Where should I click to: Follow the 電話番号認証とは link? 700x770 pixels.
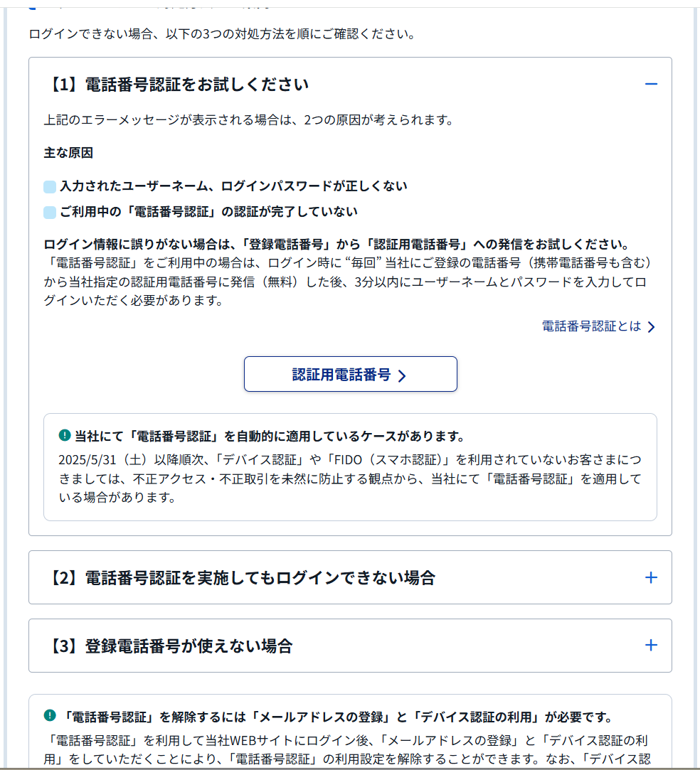click(x=591, y=326)
